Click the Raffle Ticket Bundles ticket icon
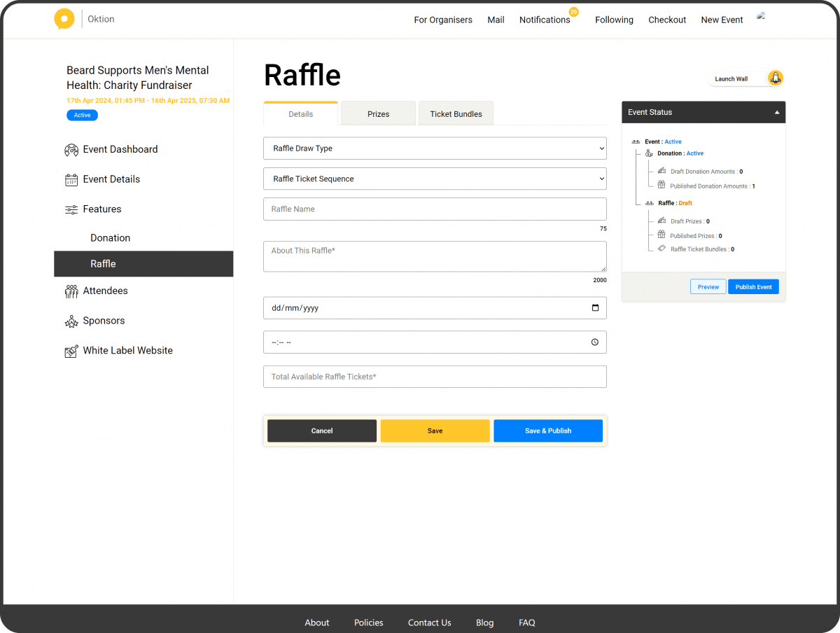The image size is (840, 633). (661, 249)
